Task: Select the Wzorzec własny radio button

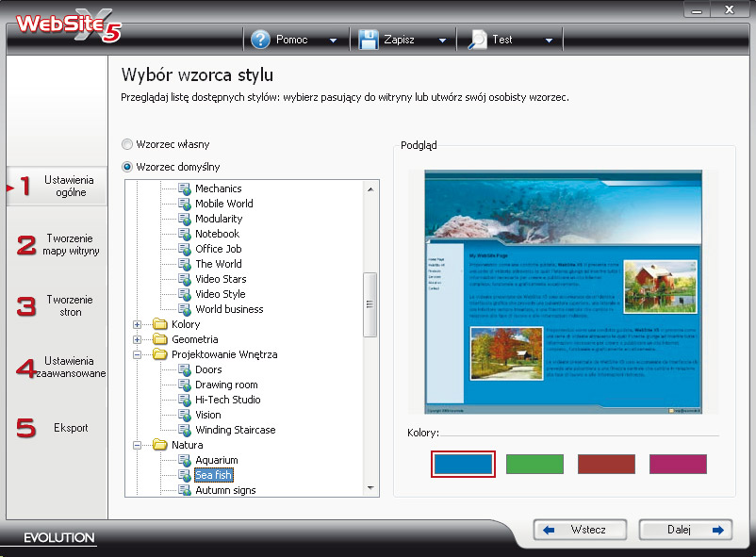Action: (127, 144)
